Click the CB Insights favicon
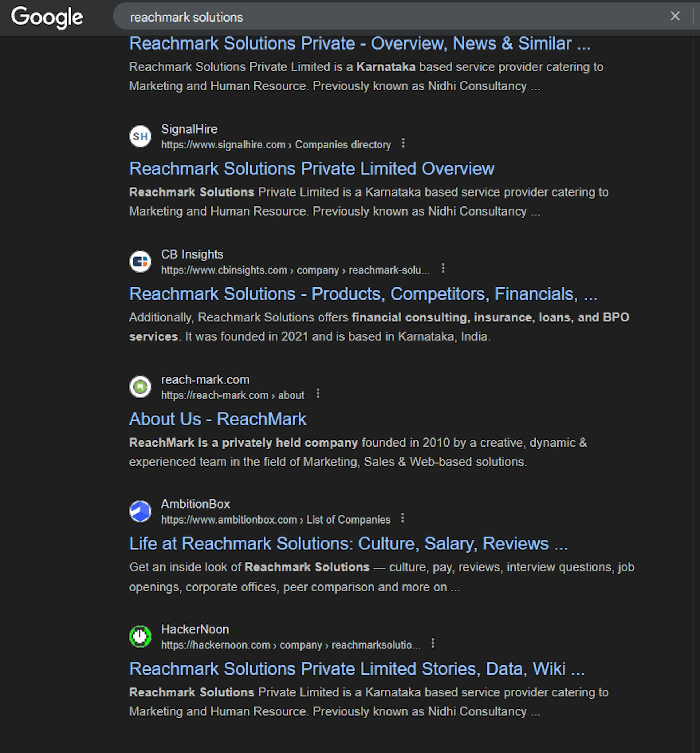Image resolution: width=700 pixels, height=753 pixels. (x=140, y=262)
